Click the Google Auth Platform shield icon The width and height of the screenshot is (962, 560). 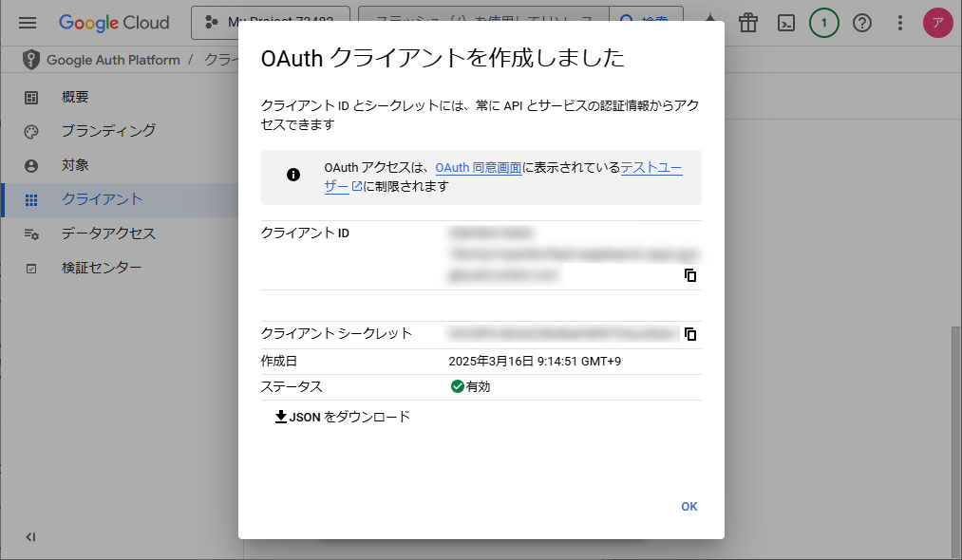(x=31, y=60)
